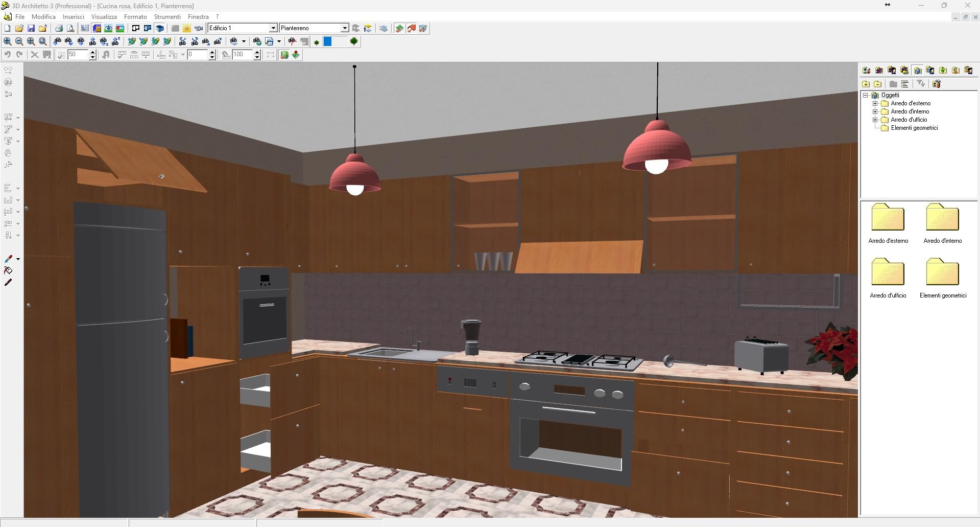Click the New document icon
980x527 pixels.
pyautogui.click(x=7, y=28)
